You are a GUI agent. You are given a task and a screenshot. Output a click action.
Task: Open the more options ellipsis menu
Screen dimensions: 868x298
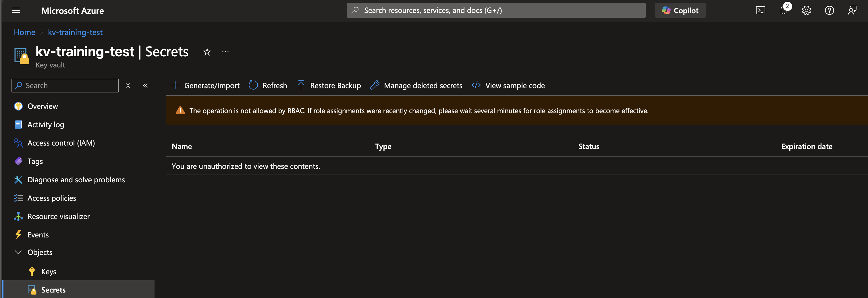point(225,51)
